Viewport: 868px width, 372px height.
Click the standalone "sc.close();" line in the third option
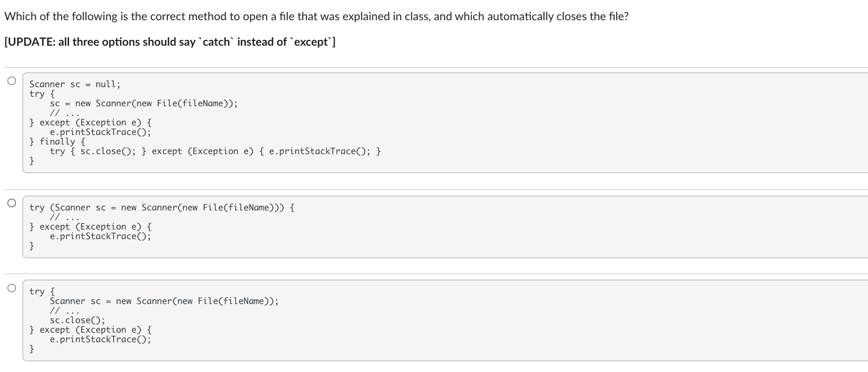(x=77, y=320)
